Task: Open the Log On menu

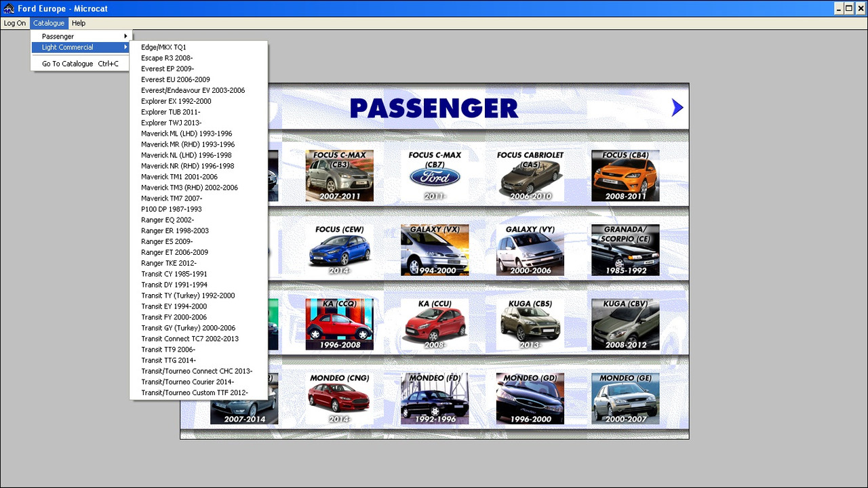Action: (14, 23)
